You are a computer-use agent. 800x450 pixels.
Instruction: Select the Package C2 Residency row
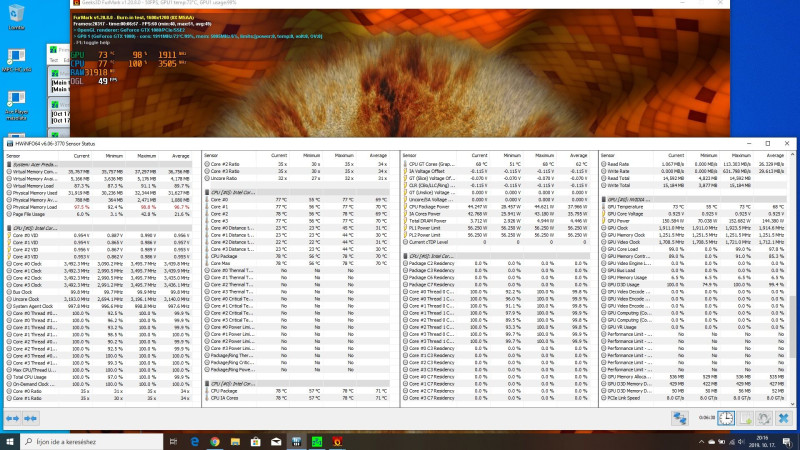pyautogui.click(x=496, y=263)
